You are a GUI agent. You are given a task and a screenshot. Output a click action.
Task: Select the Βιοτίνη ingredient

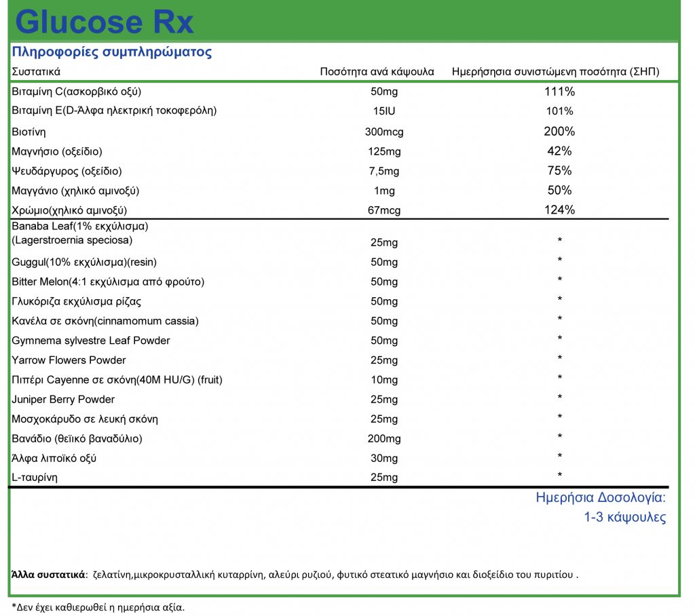29,132
